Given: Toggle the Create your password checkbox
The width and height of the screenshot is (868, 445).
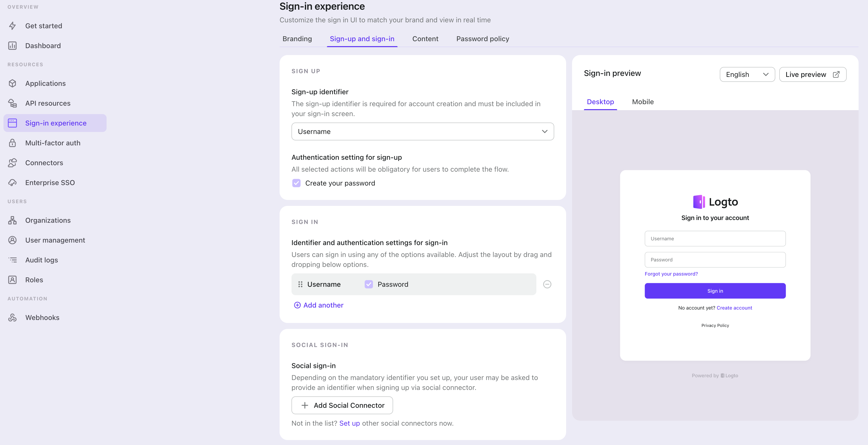Looking at the screenshot, I should pos(296,183).
